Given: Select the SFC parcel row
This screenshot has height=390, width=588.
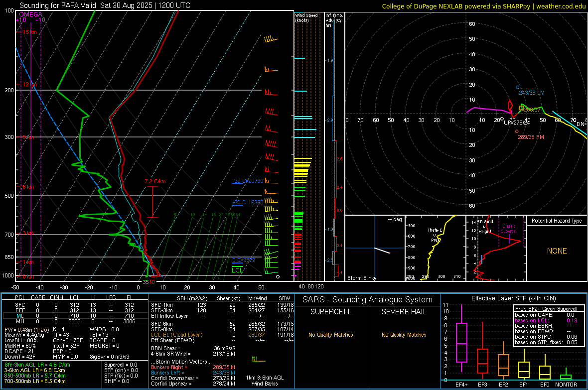Looking at the screenshot, I should point(75,305).
